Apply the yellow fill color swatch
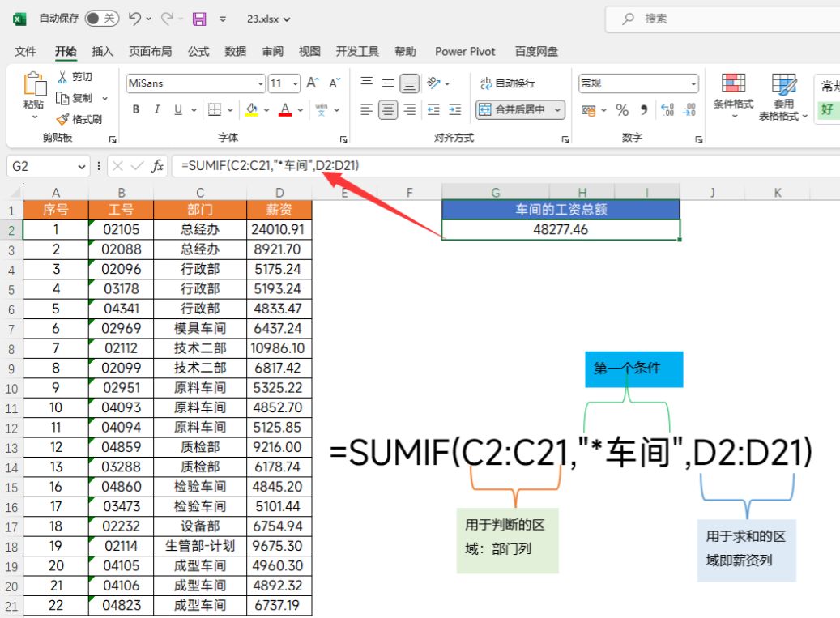Viewport: 840px width, 618px height. (251, 110)
